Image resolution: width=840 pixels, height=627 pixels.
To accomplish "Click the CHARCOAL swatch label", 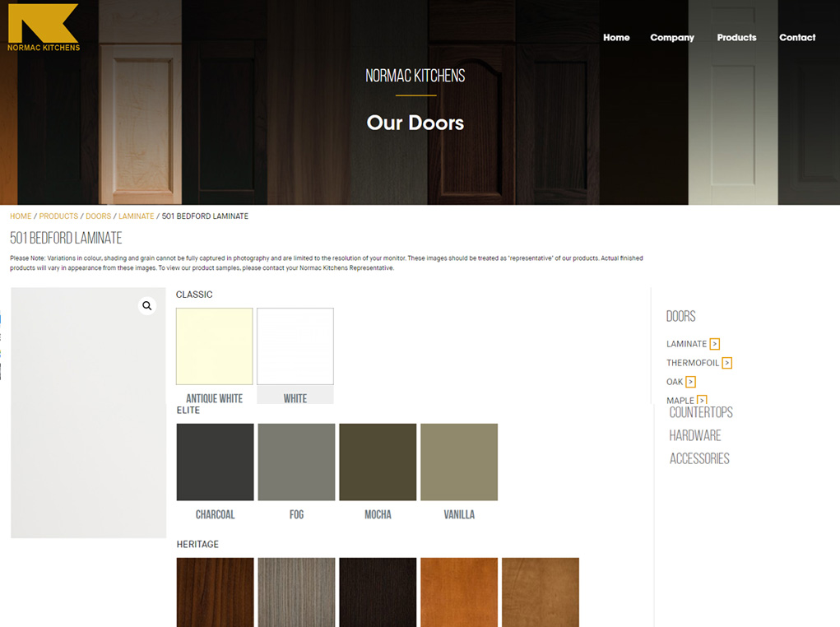I will [x=216, y=514].
